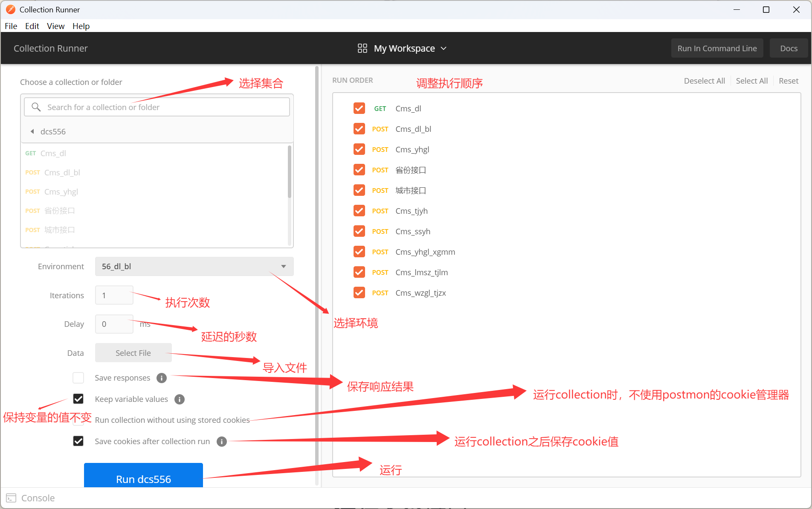Image resolution: width=812 pixels, height=509 pixels.
Task: Open the Docs button
Action: (x=789, y=48)
